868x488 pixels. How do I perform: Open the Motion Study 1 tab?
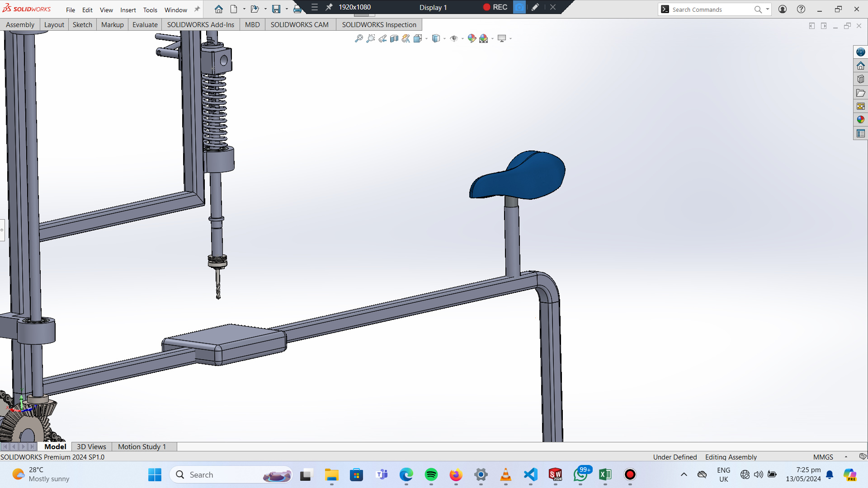tap(142, 446)
